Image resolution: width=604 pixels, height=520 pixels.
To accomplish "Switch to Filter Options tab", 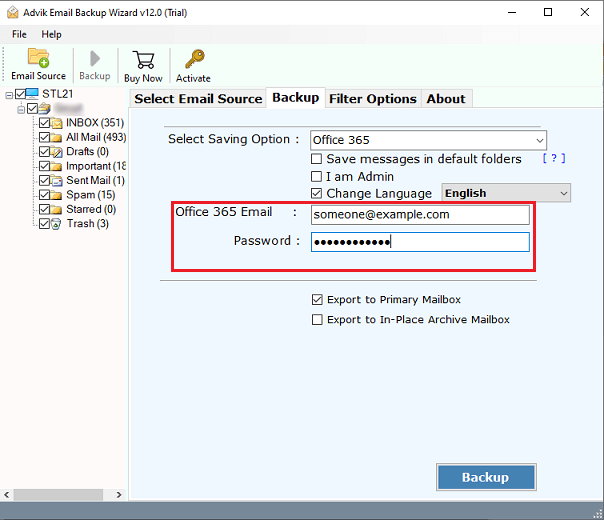I will tap(373, 99).
